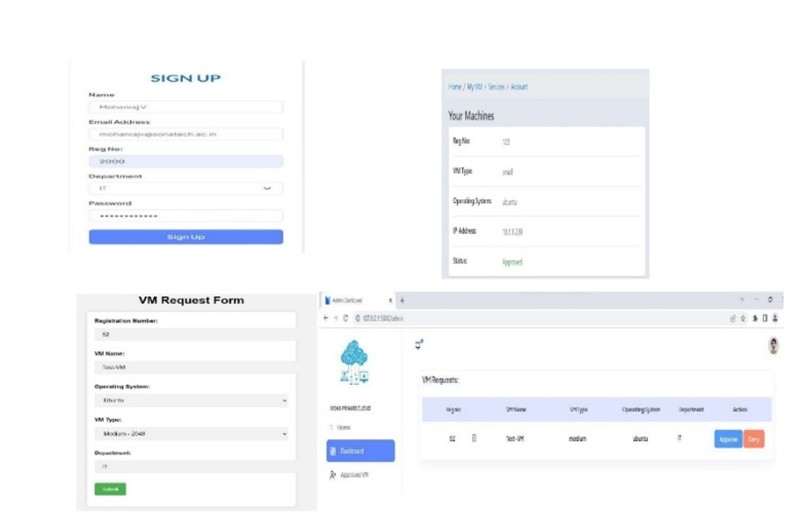This screenshot has width=806, height=531.
Task: Open Operating System dropdown in VM Request Form
Action: 191,400
